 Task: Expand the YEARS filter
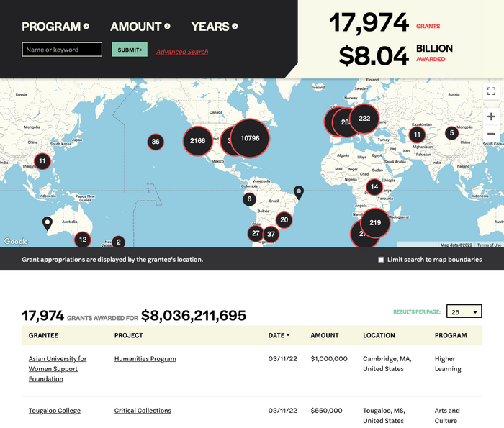tap(215, 27)
